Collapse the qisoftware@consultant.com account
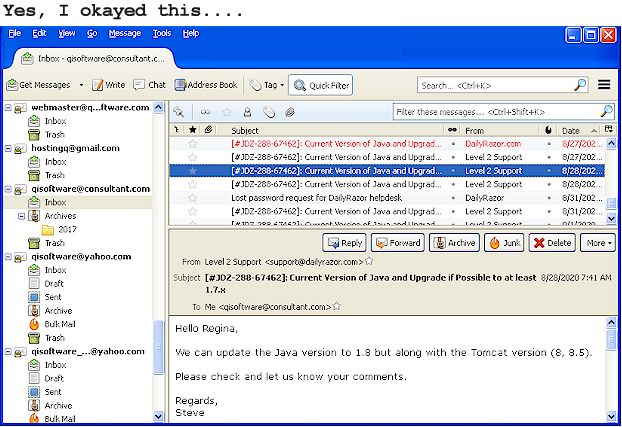The height and width of the screenshot is (427, 622). (x=8, y=189)
